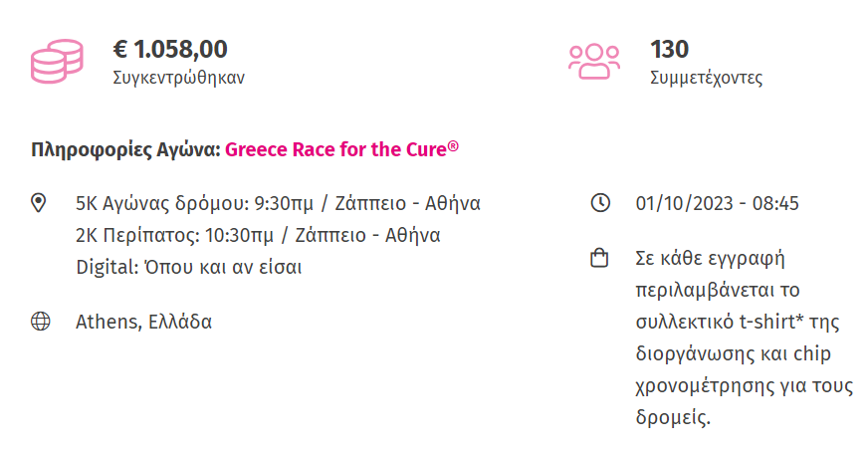Click the globe icon beside Athens
The width and height of the screenshot is (868, 451).
point(40,322)
